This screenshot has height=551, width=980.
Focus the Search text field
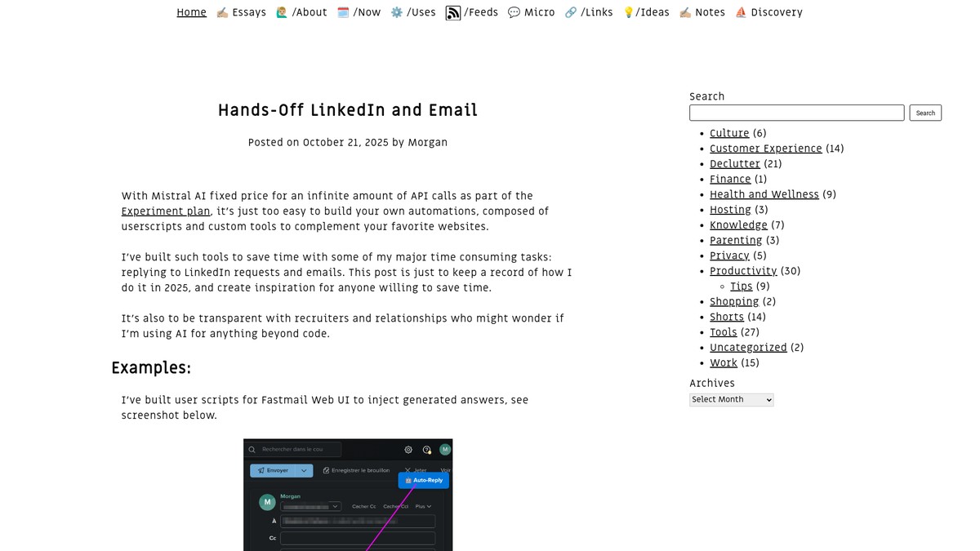click(x=796, y=113)
